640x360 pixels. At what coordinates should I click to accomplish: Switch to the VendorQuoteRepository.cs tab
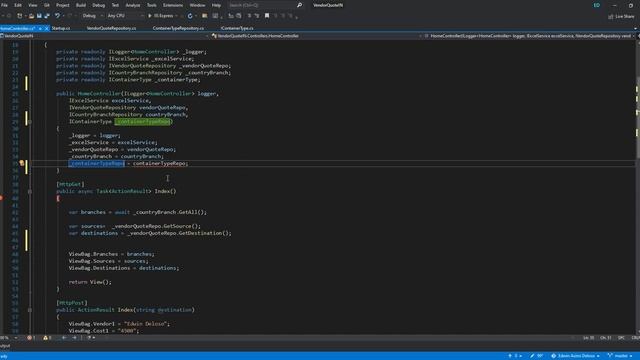coord(111,28)
